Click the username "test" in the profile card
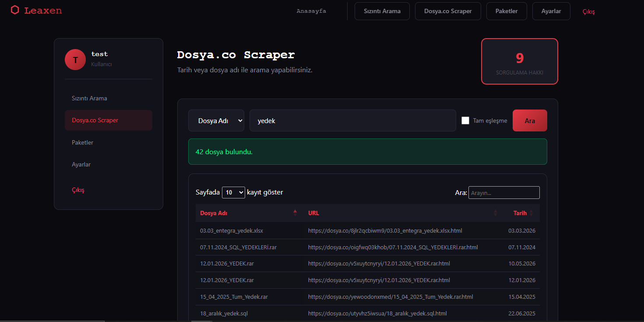 pos(99,54)
